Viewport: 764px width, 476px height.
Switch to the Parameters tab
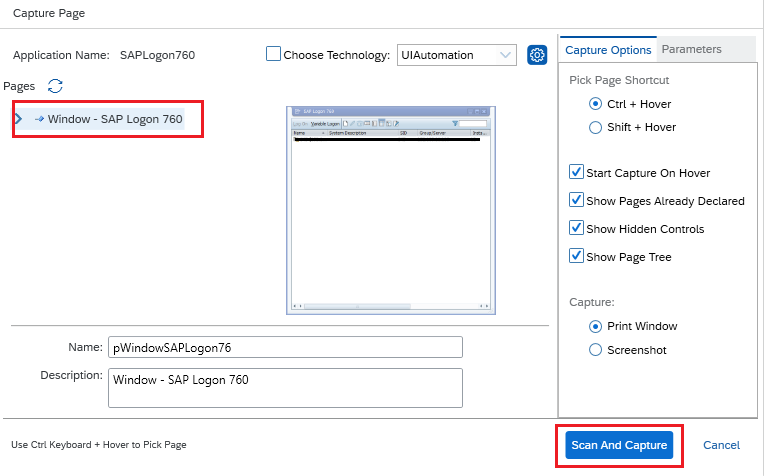tap(691, 49)
